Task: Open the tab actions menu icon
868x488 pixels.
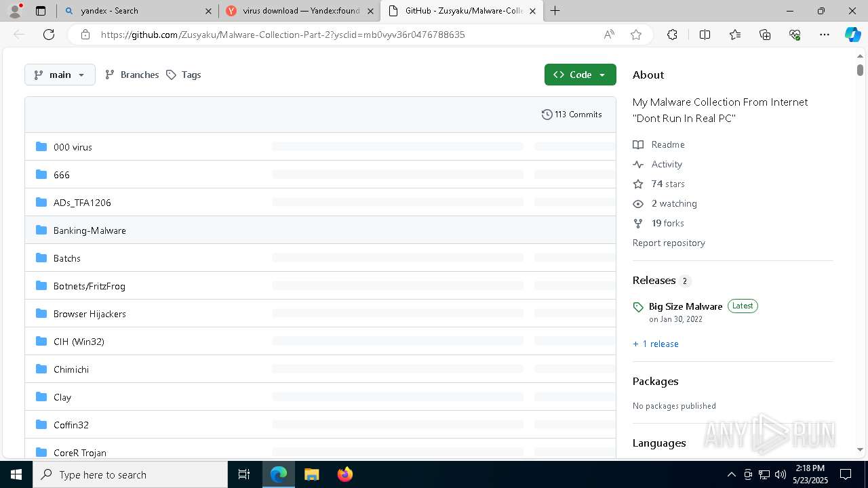Action: point(41,11)
